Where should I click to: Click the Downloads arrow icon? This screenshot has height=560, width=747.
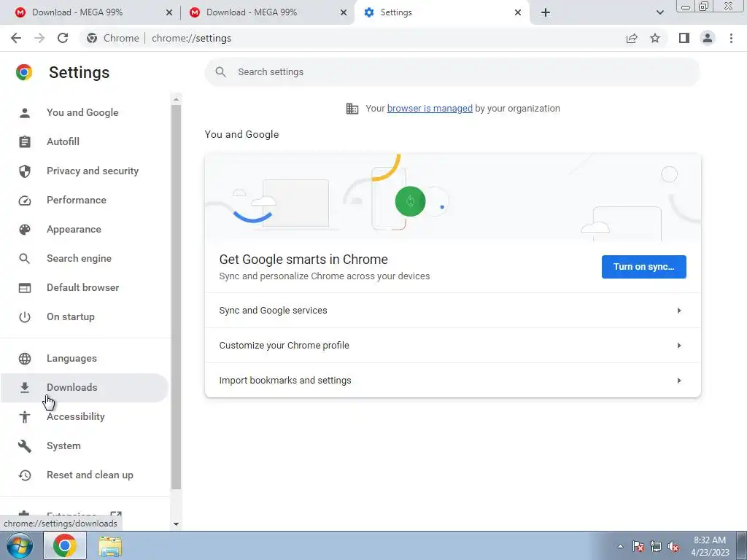pyautogui.click(x=25, y=388)
